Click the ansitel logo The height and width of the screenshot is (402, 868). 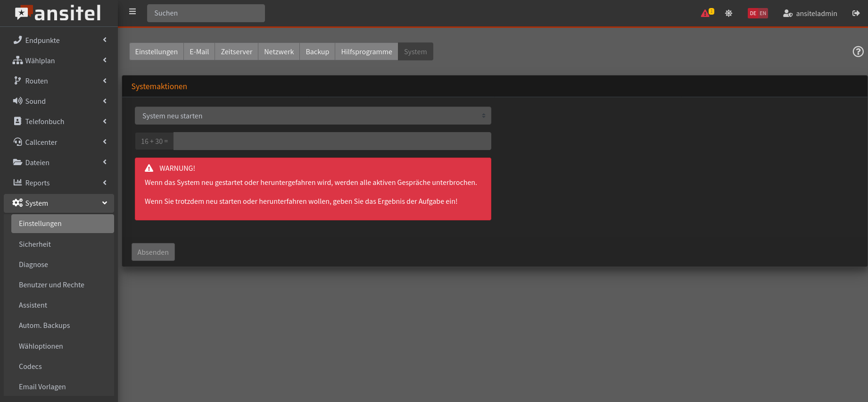pos(58,13)
